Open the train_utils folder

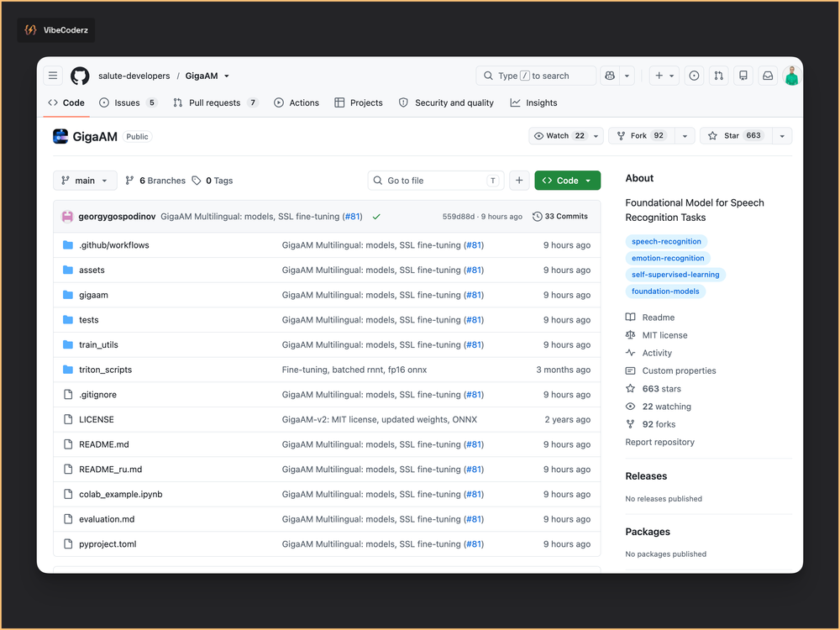(x=98, y=344)
